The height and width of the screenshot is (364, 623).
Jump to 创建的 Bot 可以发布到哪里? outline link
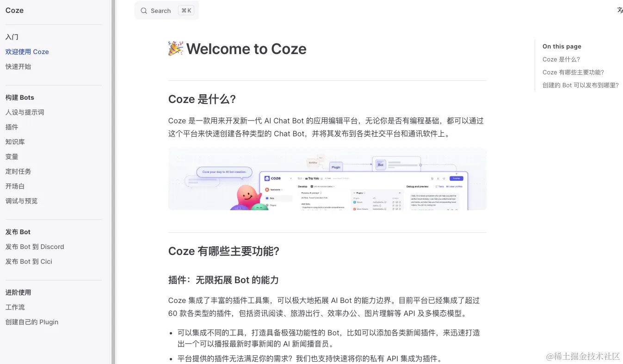tap(580, 85)
